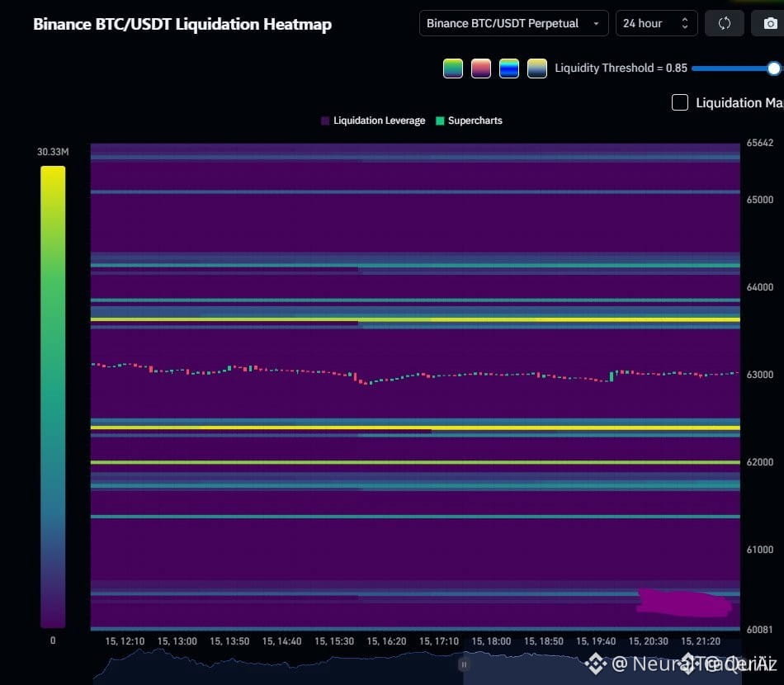Image resolution: width=784 pixels, height=685 pixels.
Task: Click the Binance BTC/USDT Liquidation Heatmap title
Action: tap(182, 24)
